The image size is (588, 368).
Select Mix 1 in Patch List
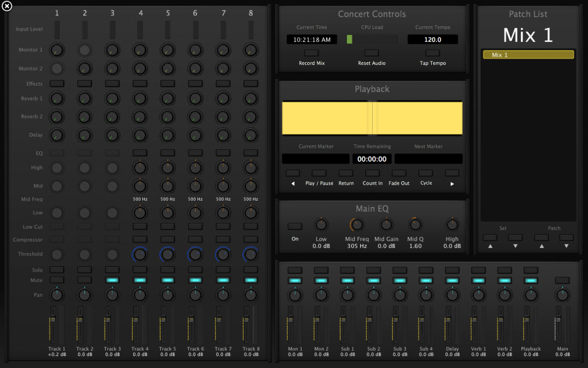(x=528, y=55)
